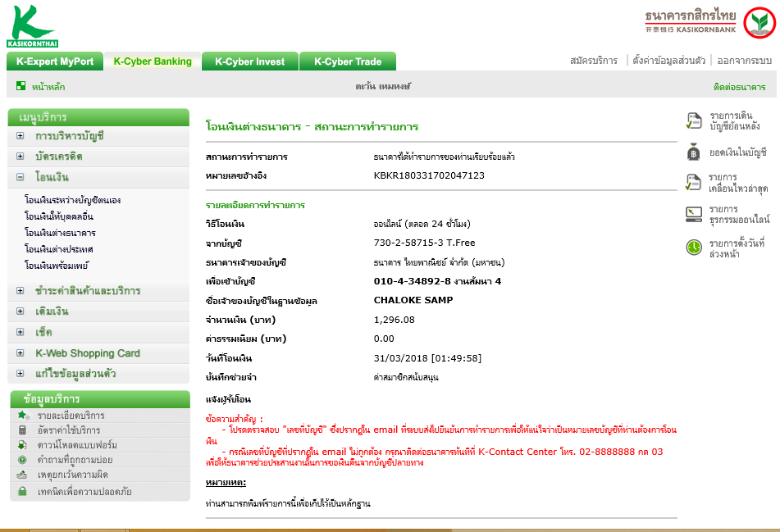780x532 pixels.
Task: Click the Kasikornbank round red emblem
Action: (x=759, y=22)
